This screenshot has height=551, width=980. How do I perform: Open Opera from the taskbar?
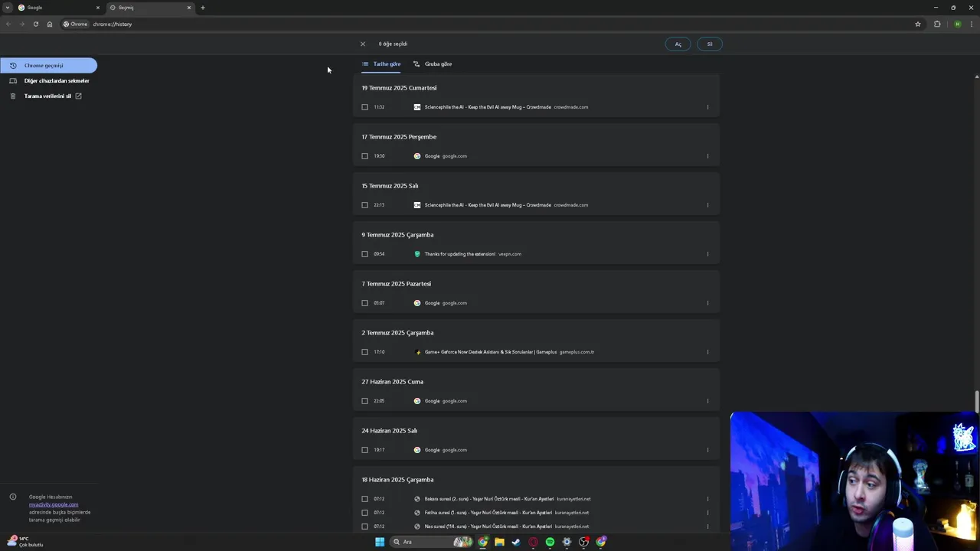(x=533, y=542)
